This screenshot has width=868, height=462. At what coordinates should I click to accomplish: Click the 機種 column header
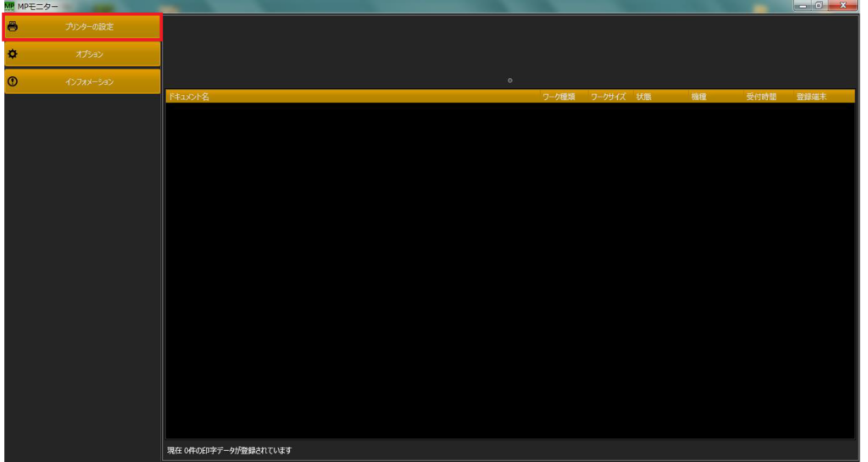tap(698, 97)
